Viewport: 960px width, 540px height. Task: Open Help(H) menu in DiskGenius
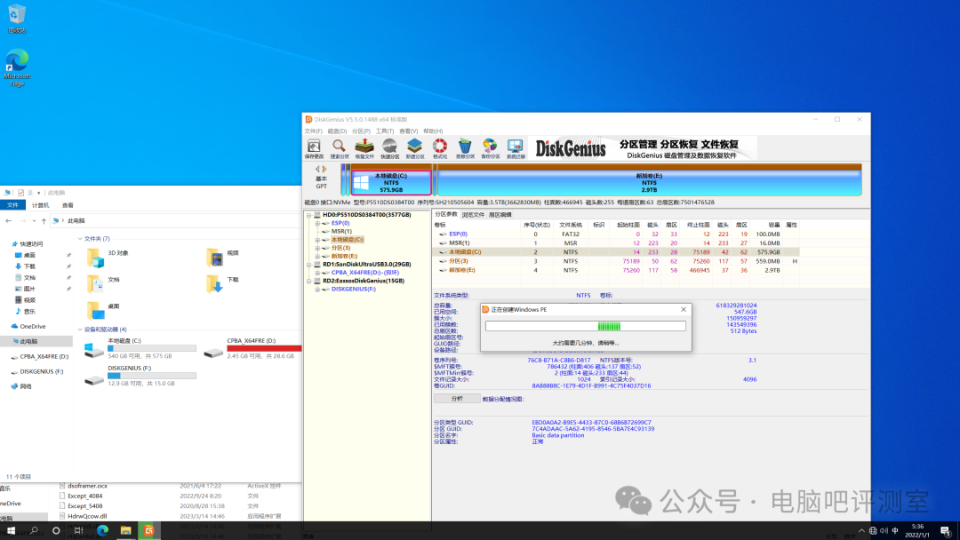(x=433, y=131)
